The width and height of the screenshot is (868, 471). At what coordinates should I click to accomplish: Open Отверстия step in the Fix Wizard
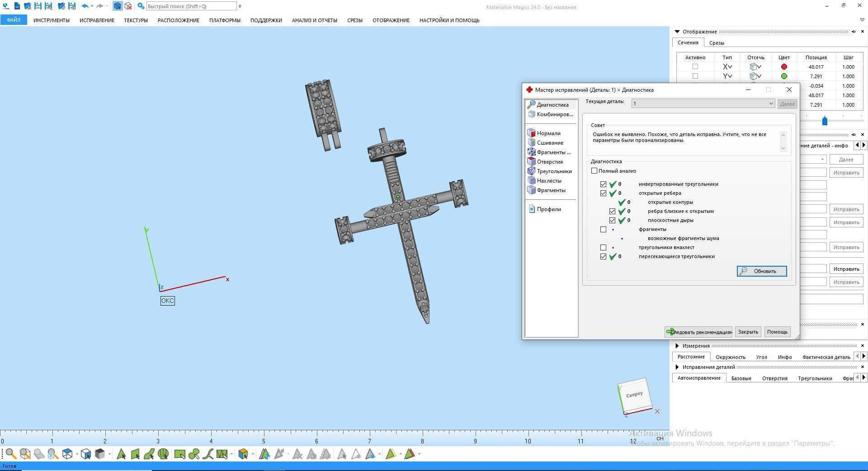(x=545, y=162)
